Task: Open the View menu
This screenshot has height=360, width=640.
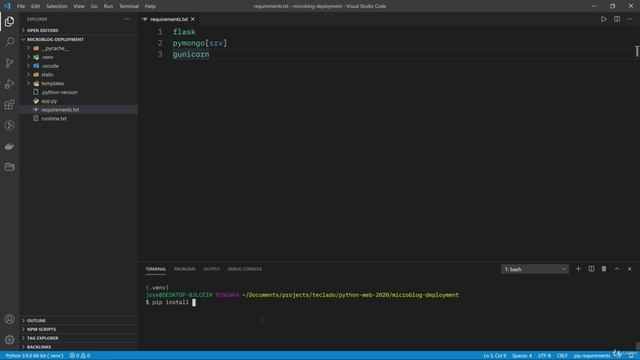Action: coord(79,6)
